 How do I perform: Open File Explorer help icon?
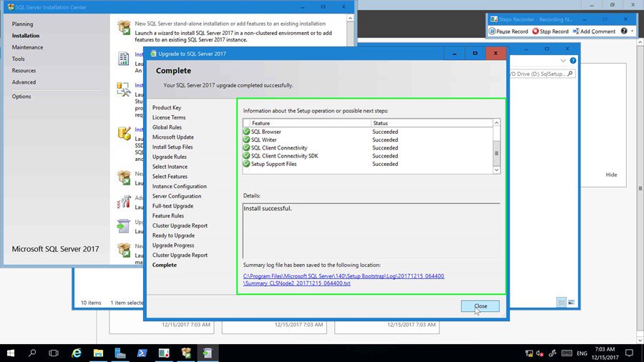coord(573,60)
